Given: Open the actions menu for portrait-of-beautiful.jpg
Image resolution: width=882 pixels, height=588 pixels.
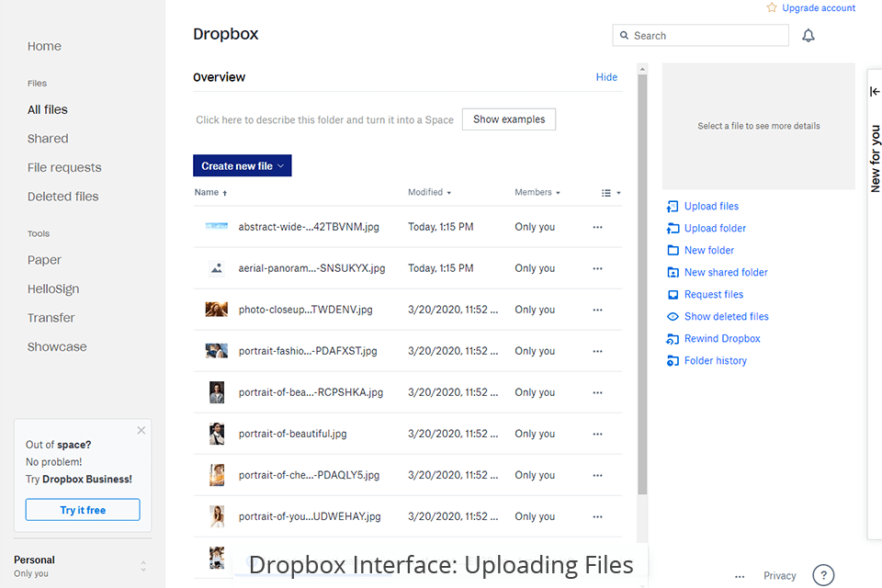Looking at the screenshot, I should coord(598,434).
